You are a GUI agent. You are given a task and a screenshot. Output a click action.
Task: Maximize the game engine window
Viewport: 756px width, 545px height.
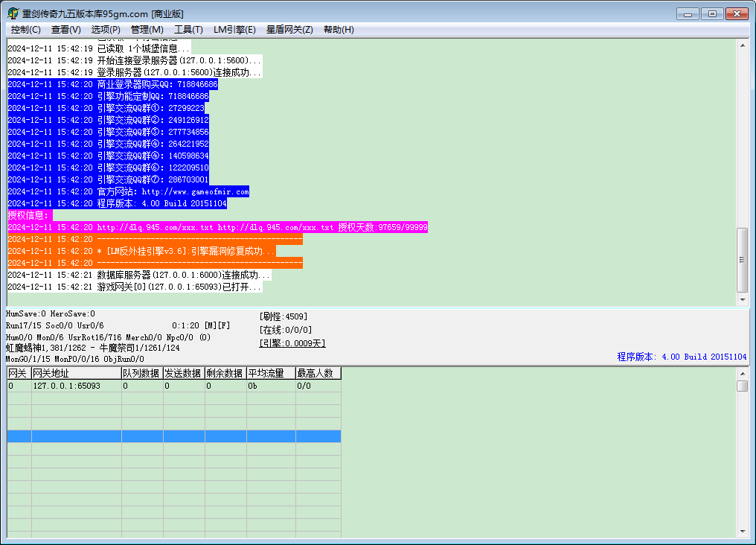[x=712, y=14]
